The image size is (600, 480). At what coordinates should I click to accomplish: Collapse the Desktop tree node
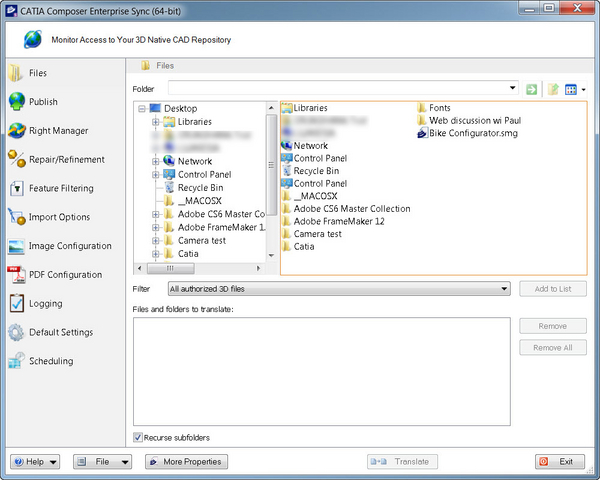[143, 108]
